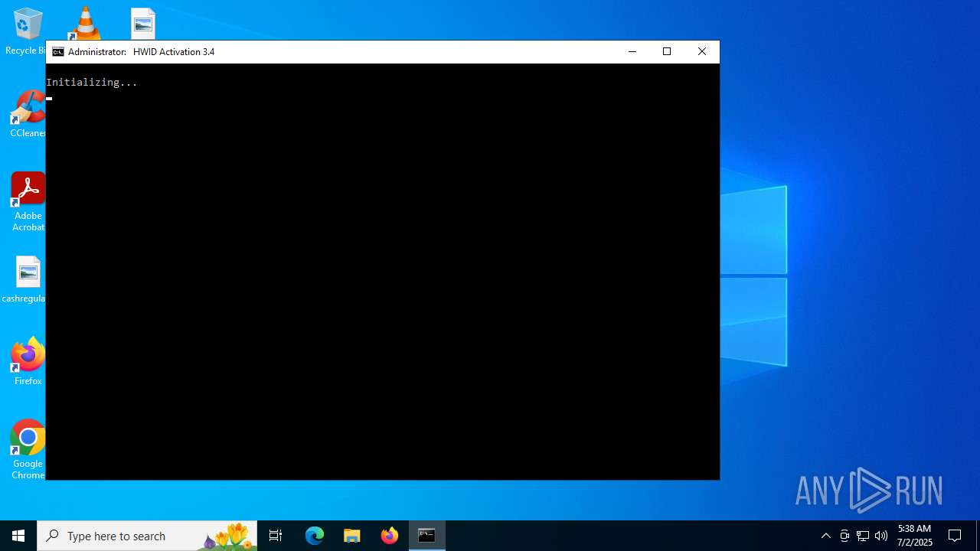
Task: Minimize the HWID Activation window
Action: pyautogui.click(x=632, y=52)
